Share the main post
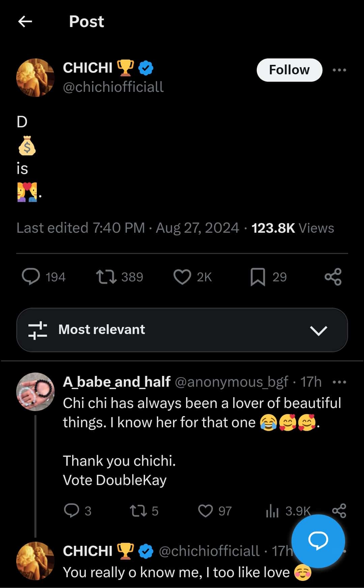Screen dimensions: 364x588 pyautogui.click(x=333, y=277)
